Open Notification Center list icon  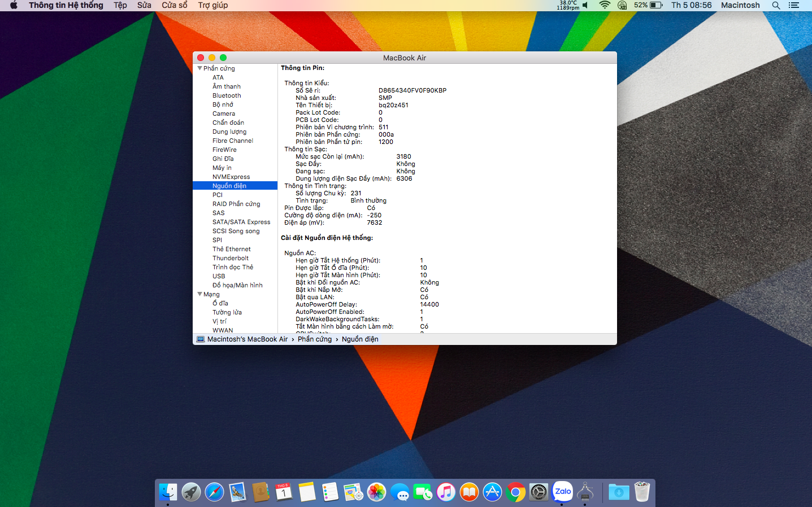point(794,5)
